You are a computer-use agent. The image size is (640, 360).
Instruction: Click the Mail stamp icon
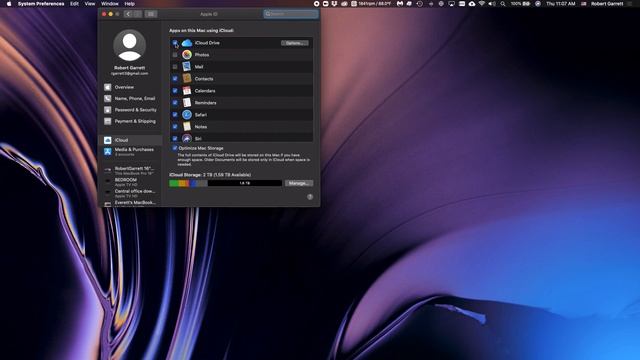pyautogui.click(x=187, y=67)
